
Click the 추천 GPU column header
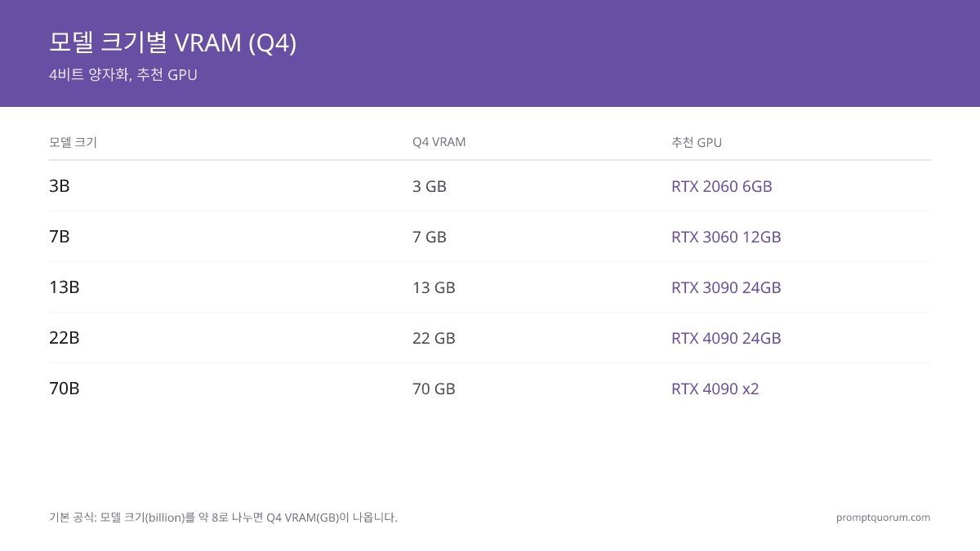pos(697,142)
